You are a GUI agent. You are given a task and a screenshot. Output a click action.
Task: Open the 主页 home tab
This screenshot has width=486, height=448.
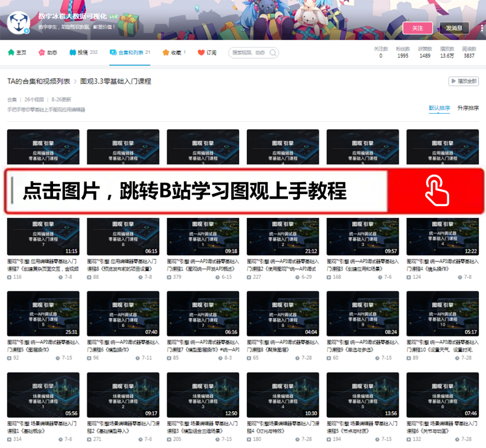pyautogui.click(x=17, y=52)
